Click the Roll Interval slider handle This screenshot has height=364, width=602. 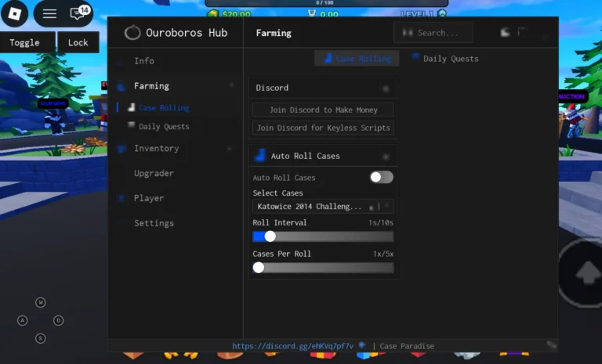[270, 236]
